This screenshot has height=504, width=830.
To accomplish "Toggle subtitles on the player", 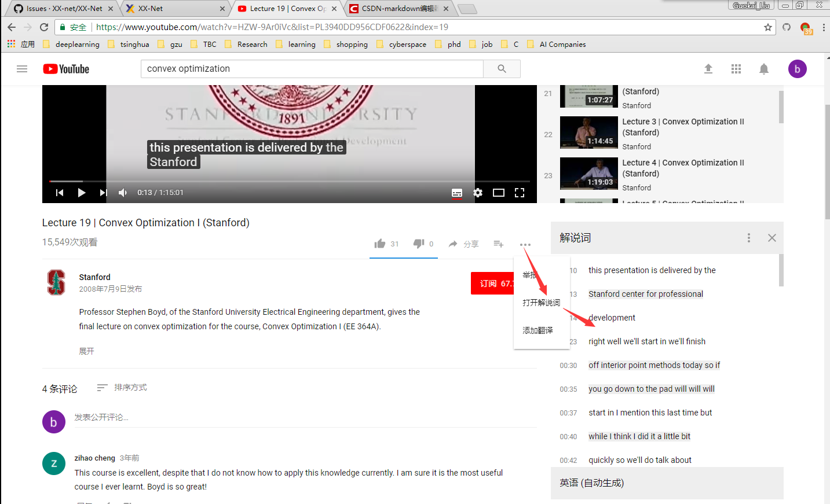I will [457, 193].
